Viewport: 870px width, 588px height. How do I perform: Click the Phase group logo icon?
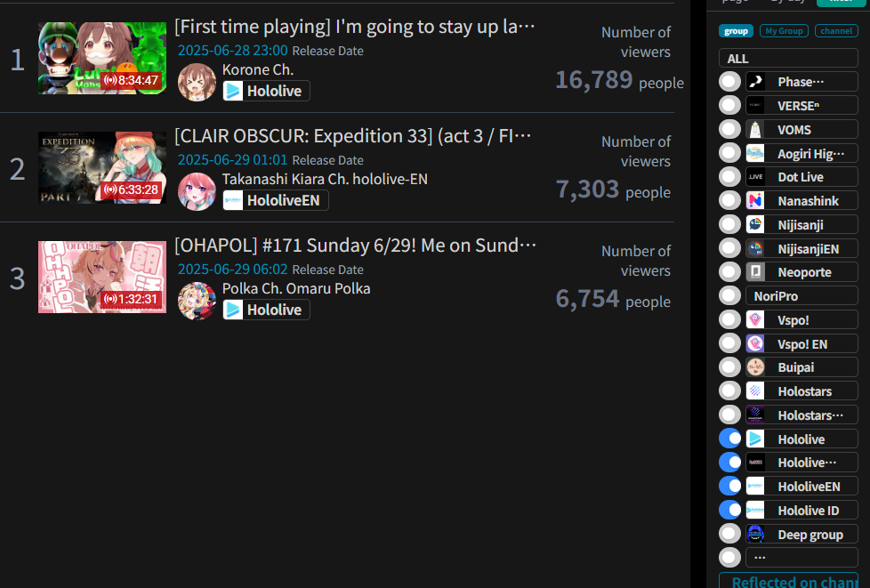click(x=755, y=82)
